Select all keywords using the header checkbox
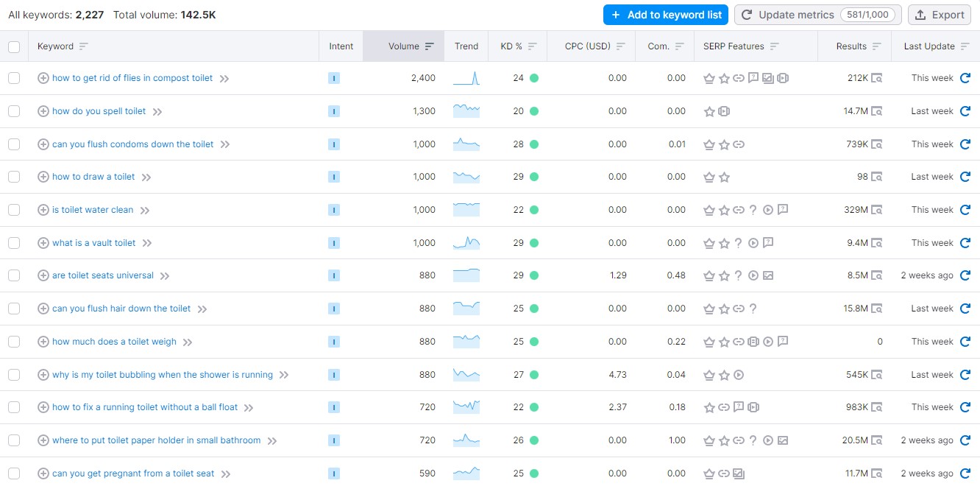 point(13,46)
